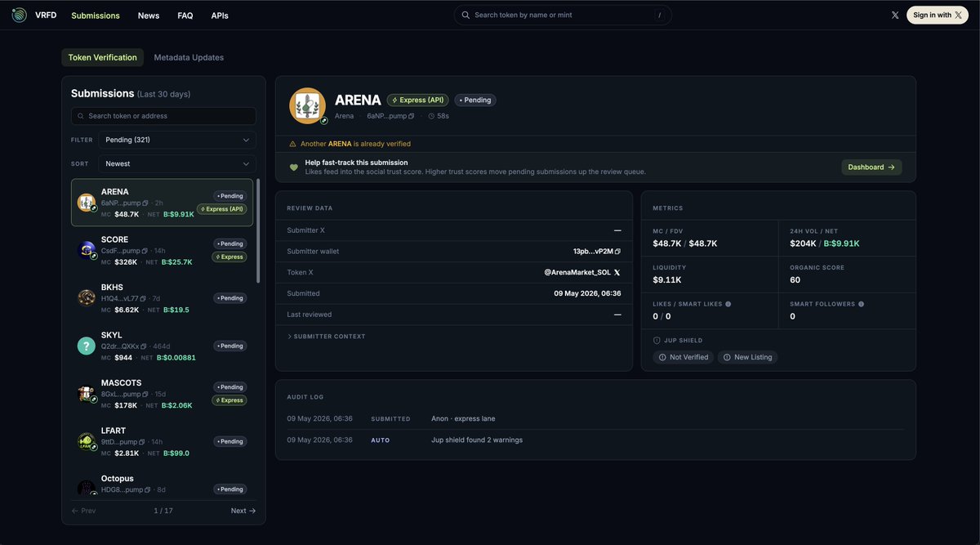Open X icon next to @ArenaMarket_SOL
This screenshot has height=545, width=980.
pos(617,272)
